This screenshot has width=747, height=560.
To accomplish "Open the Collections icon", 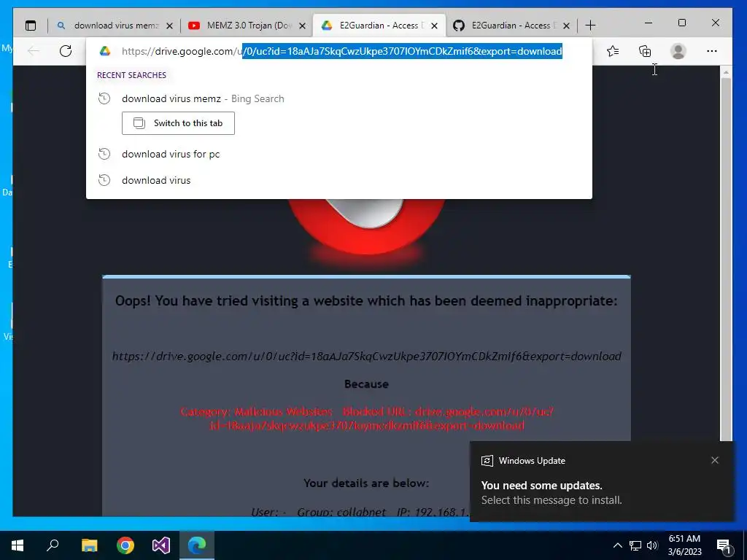I will [645, 51].
